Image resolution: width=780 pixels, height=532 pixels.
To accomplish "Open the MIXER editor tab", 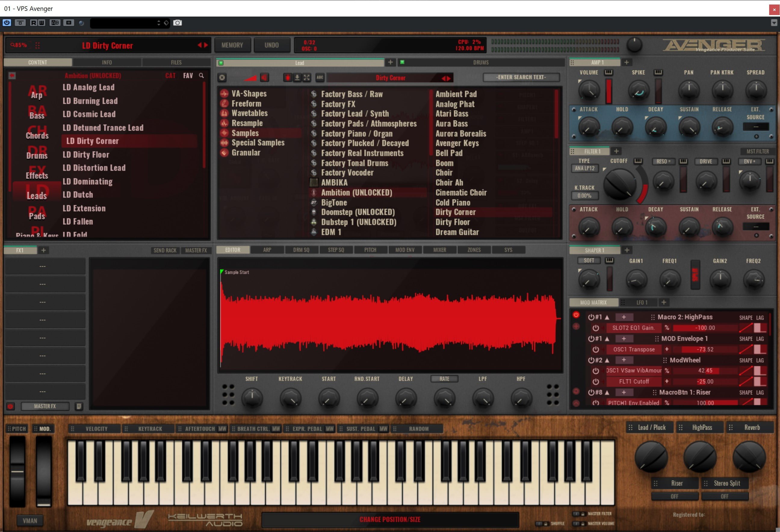I will (439, 250).
